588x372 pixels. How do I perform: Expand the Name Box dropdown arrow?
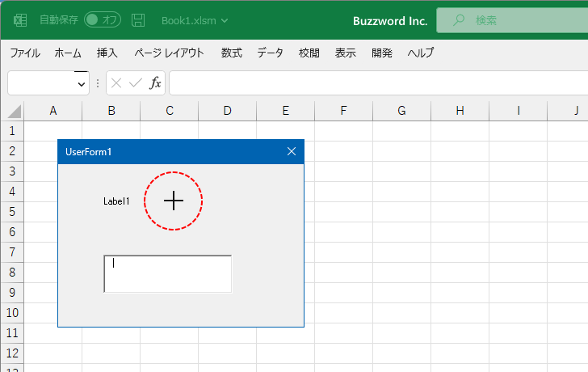tap(82, 84)
